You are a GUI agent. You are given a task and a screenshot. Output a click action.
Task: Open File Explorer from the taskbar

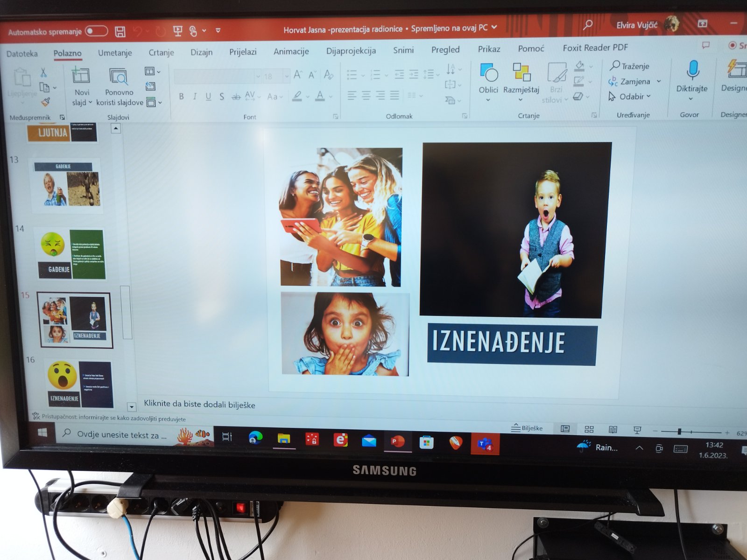tap(284, 439)
